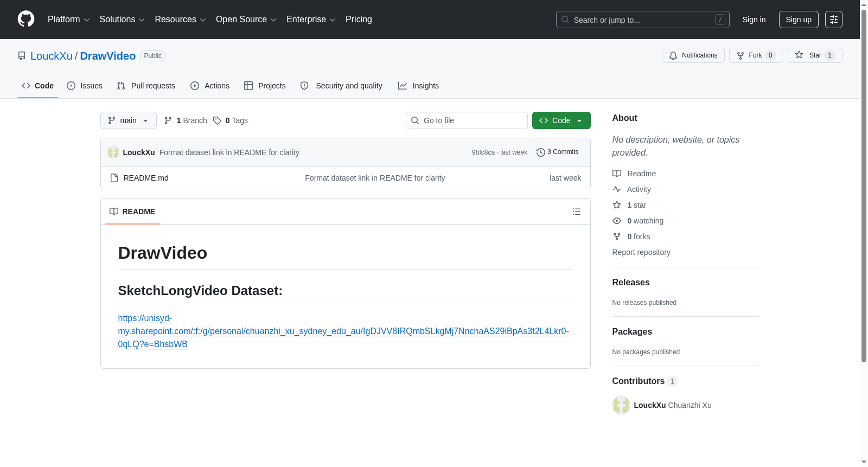Fork the DrawVideo repository
Image resolution: width=868 pixels, height=467 pixels.
[756, 55]
